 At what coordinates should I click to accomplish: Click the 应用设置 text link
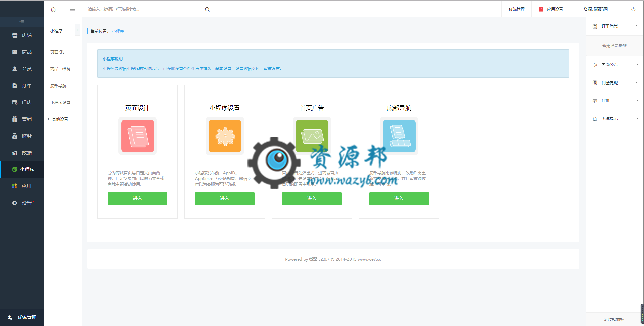tap(555, 9)
